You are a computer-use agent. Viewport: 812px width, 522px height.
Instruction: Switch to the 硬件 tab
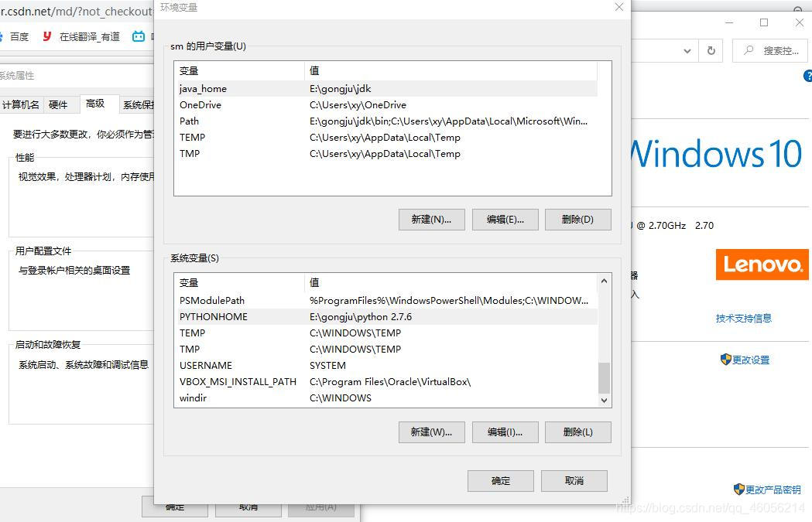tap(60, 104)
